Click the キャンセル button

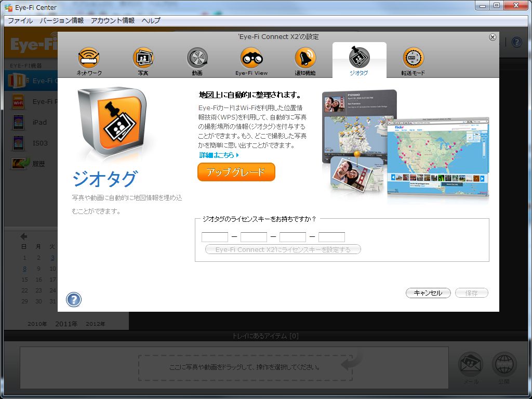click(x=428, y=293)
